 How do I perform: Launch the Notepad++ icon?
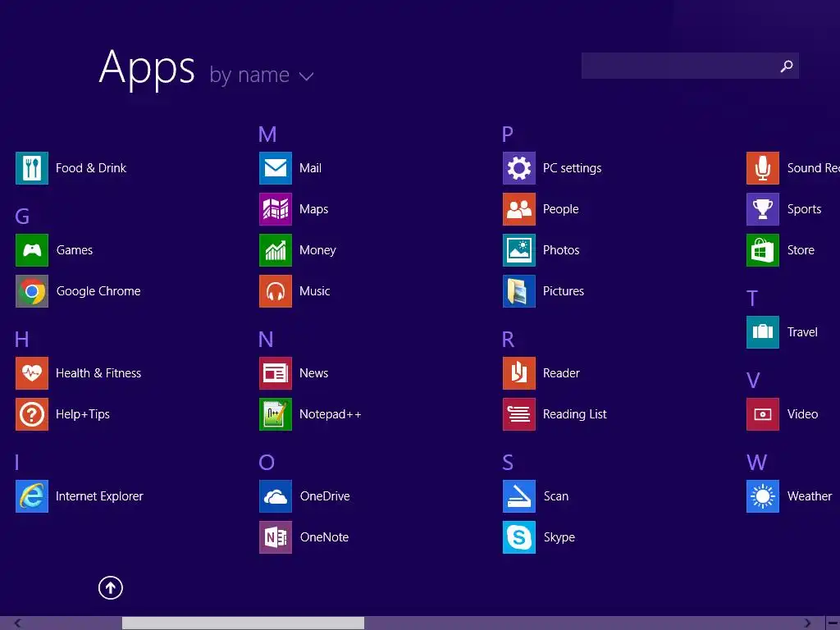[x=276, y=414]
